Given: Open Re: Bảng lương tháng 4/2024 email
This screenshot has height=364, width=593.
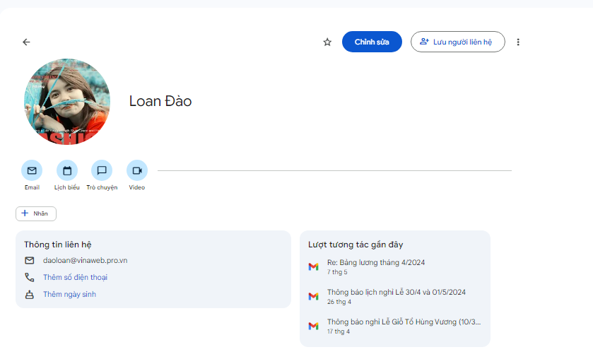Looking at the screenshot, I should [375, 263].
